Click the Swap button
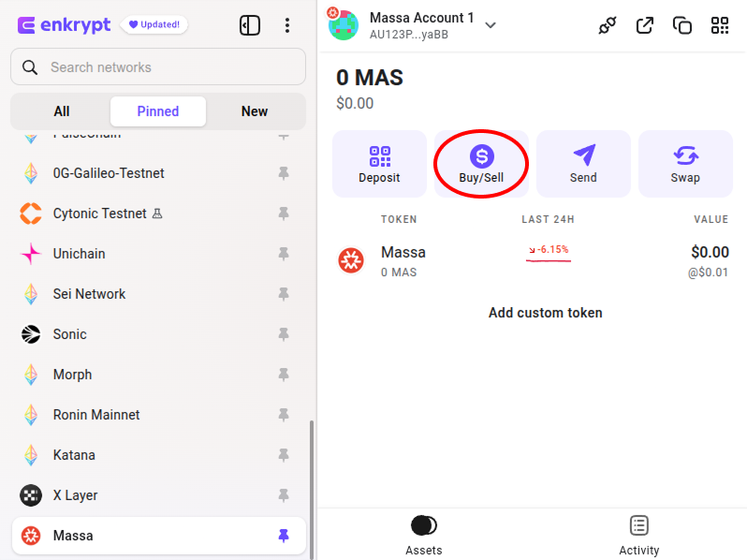 (685, 164)
